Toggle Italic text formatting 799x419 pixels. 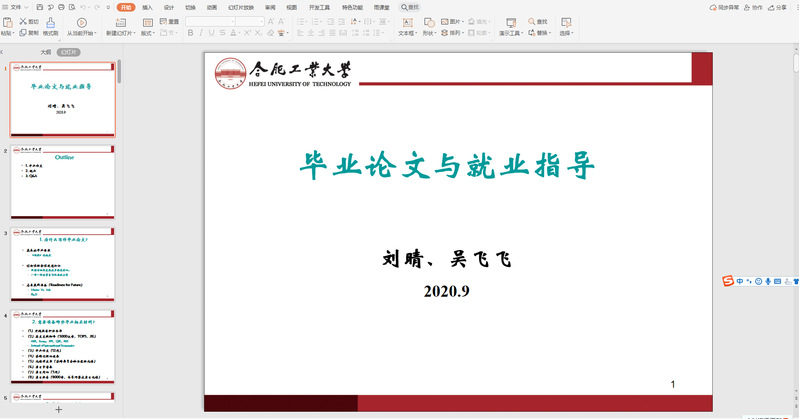point(203,33)
